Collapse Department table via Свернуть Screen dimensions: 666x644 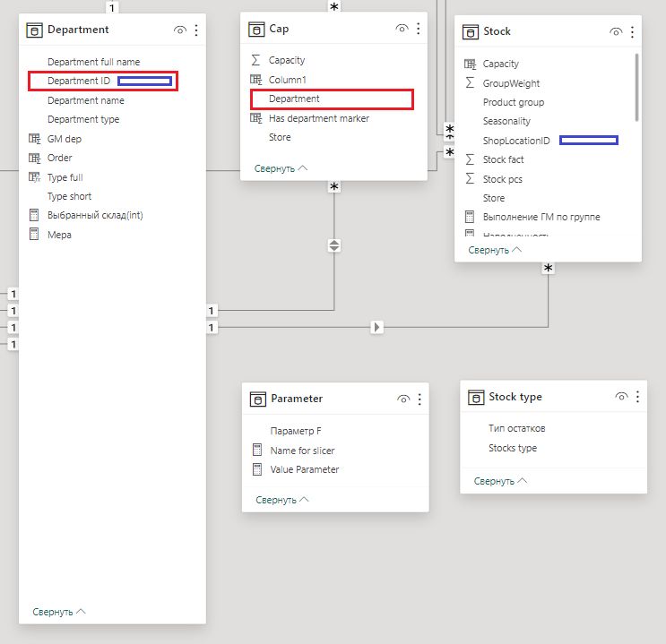59,612
